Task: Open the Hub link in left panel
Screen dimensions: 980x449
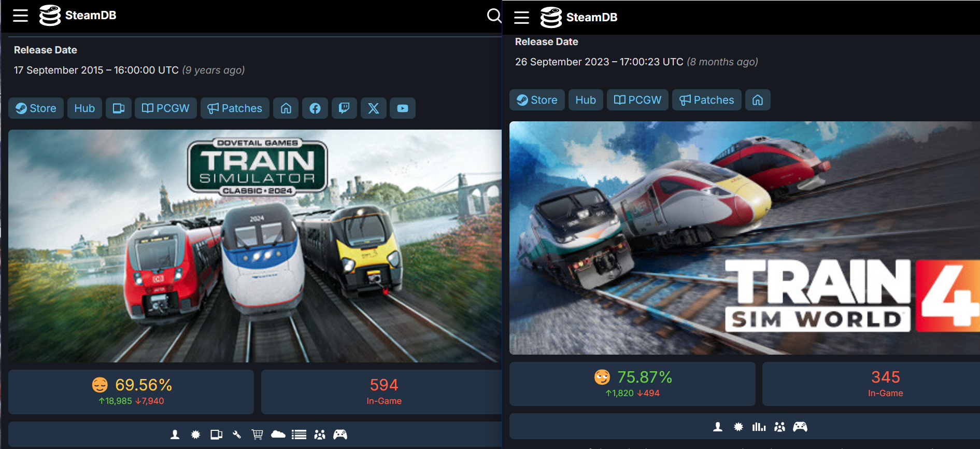Action: [x=84, y=108]
